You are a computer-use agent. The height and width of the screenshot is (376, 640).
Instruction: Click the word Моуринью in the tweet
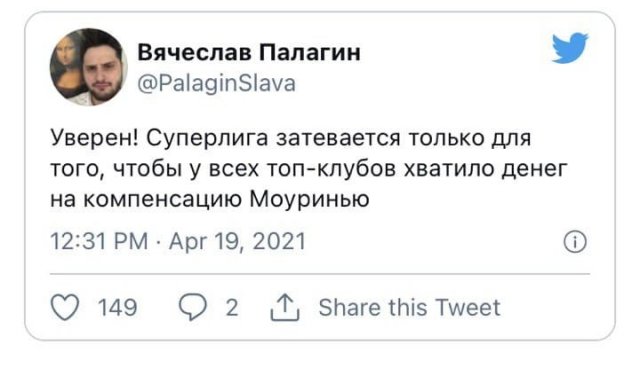309,199
